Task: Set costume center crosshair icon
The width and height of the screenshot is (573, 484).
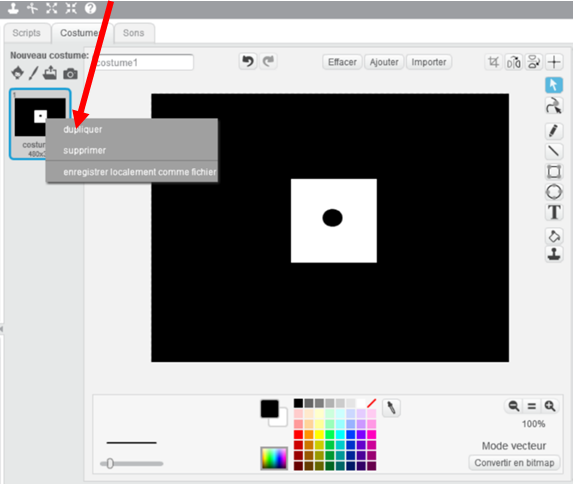Action: [x=554, y=62]
